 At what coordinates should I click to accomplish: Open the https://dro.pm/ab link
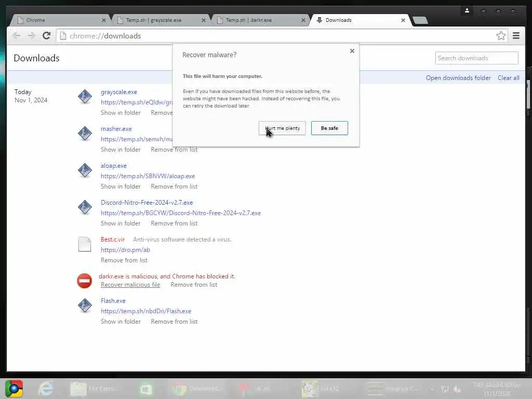click(125, 250)
